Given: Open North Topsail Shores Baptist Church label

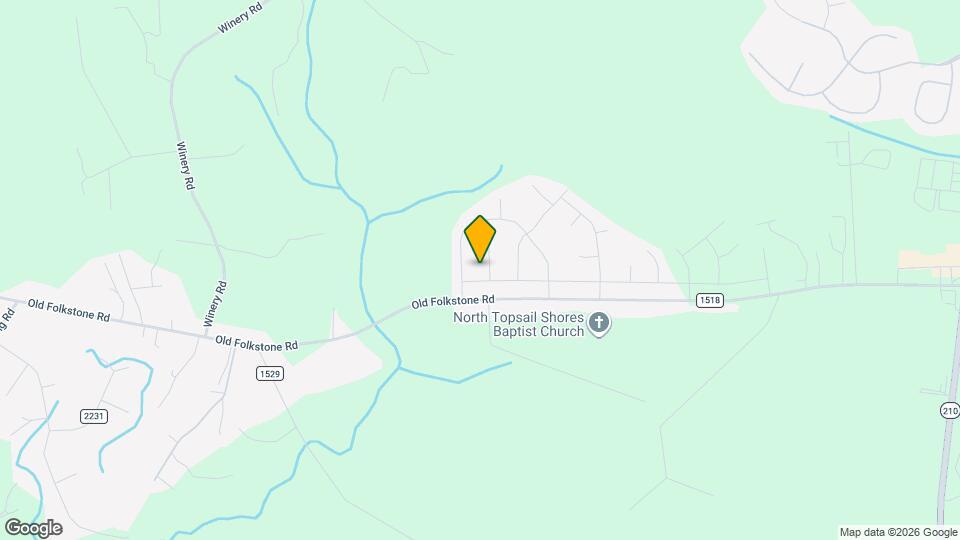Looking at the screenshot, I should coord(519,324).
